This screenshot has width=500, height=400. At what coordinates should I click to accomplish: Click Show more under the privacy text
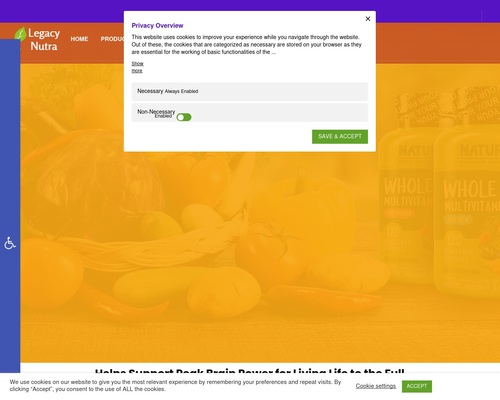click(x=137, y=67)
